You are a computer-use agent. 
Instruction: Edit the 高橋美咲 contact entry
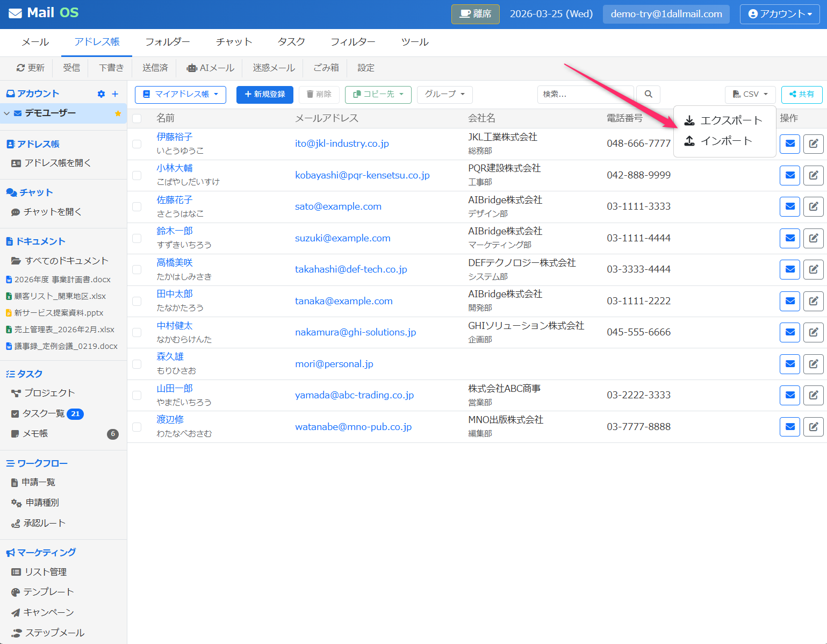814,269
